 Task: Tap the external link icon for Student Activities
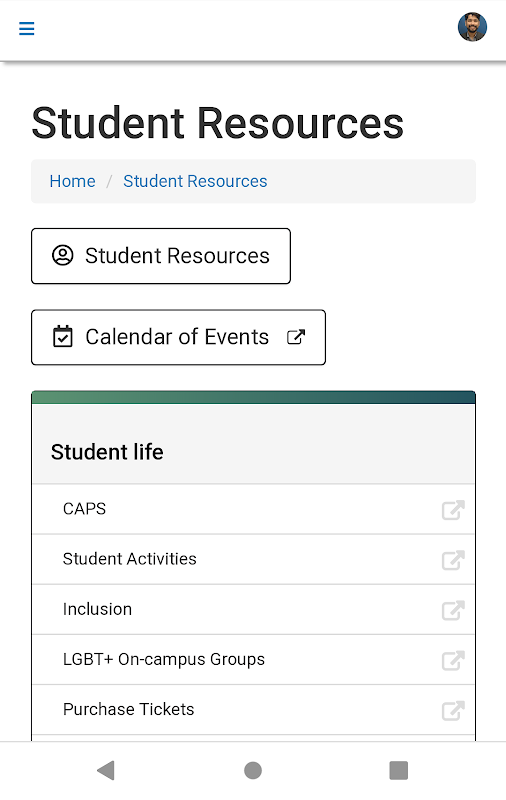(x=453, y=560)
